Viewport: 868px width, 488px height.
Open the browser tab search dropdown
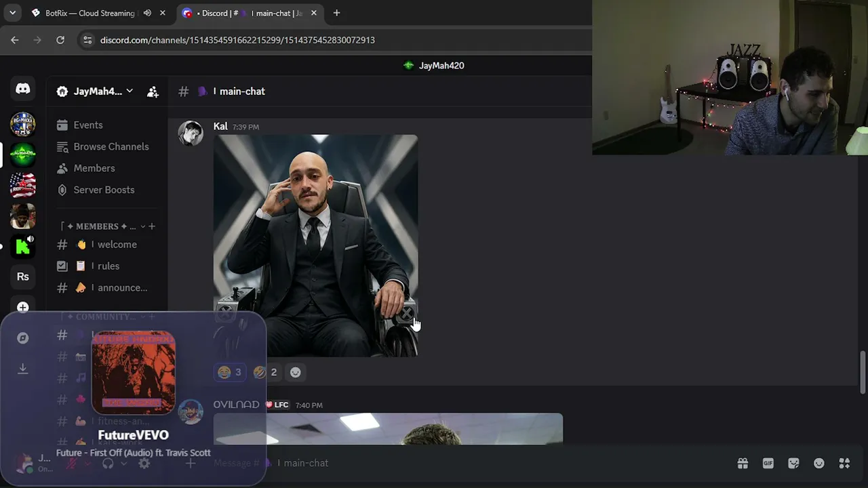[x=12, y=13]
